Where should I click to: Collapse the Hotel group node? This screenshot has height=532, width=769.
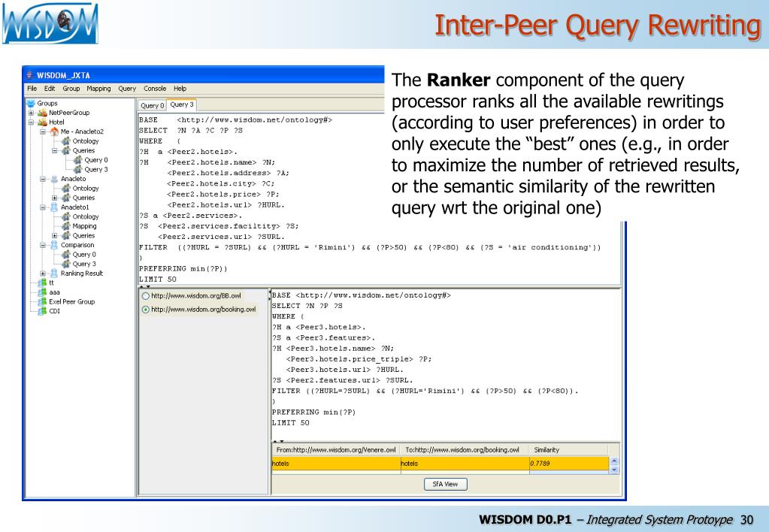(32, 122)
